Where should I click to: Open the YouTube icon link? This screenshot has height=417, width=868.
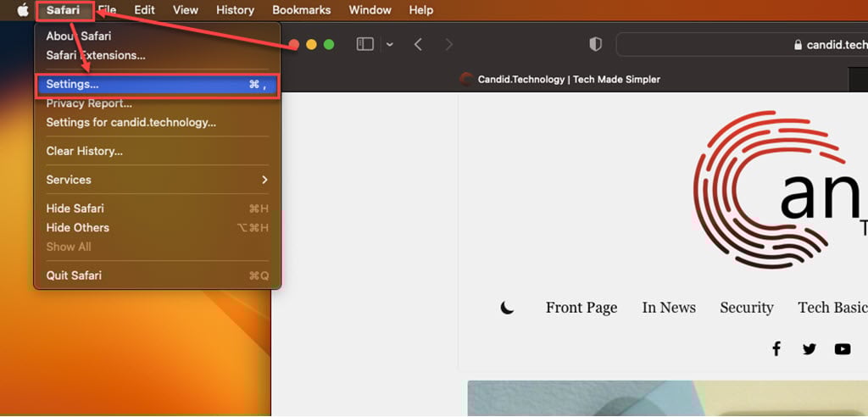(843, 349)
